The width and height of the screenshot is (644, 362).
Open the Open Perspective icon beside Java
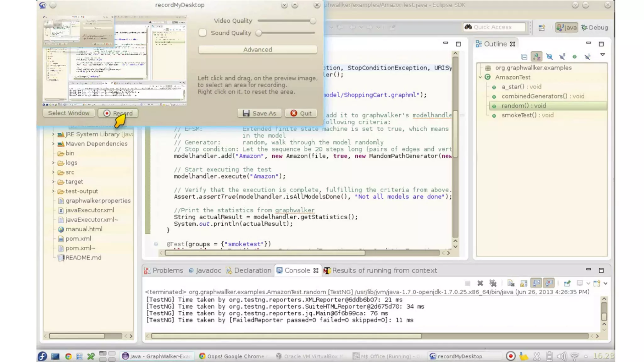pyautogui.click(x=541, y=28)
